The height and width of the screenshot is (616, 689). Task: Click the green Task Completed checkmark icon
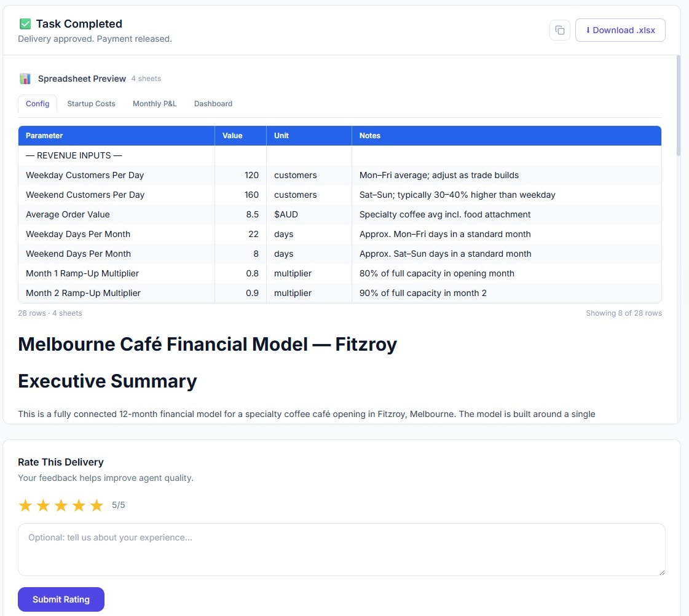25,23
